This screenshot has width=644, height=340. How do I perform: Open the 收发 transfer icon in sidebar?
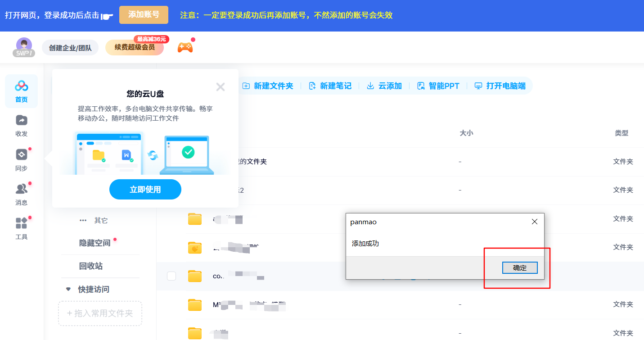(x=21, y=121)
